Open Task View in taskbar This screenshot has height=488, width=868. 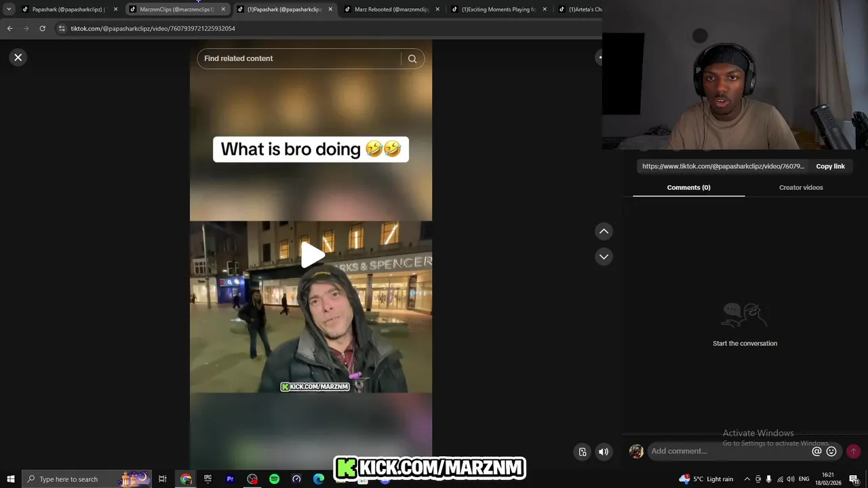pyautogui.click(x=163, y=479)
